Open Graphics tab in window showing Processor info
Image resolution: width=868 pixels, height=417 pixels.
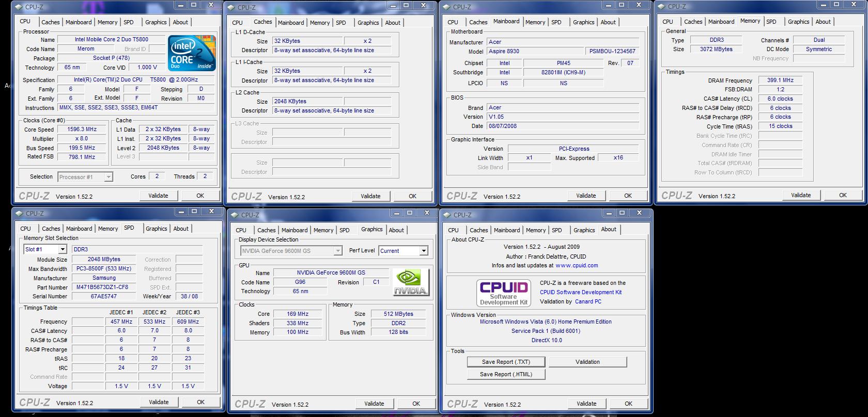click(x=156, y=22)
